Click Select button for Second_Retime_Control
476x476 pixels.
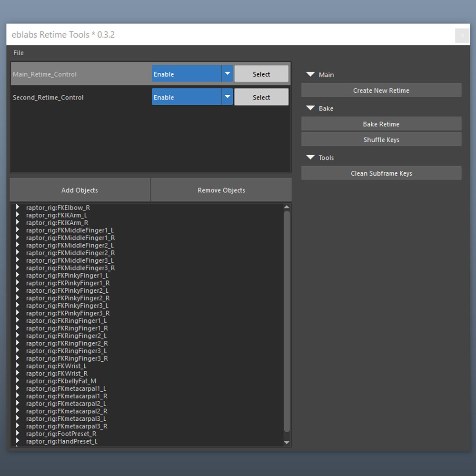261,97
